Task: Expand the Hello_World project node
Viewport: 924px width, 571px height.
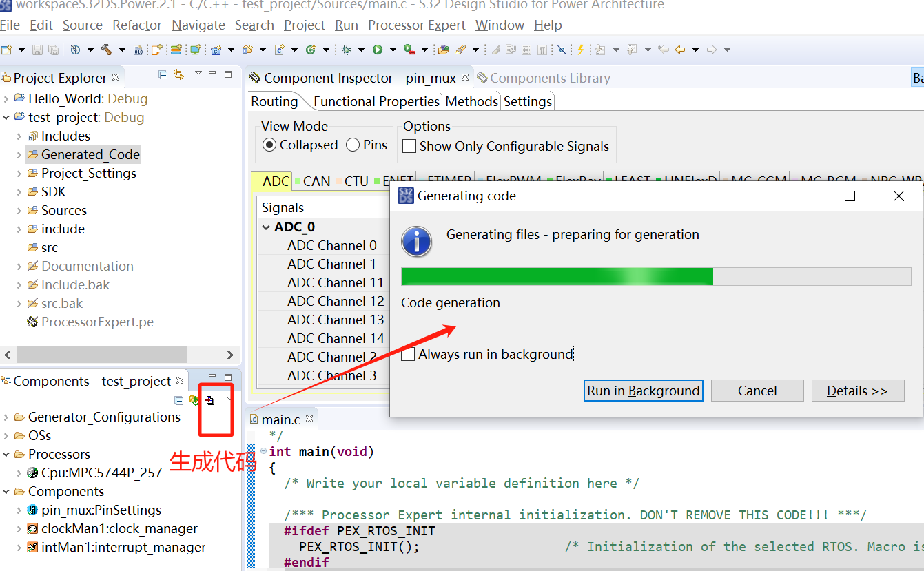Action: [x=6, y=98]
